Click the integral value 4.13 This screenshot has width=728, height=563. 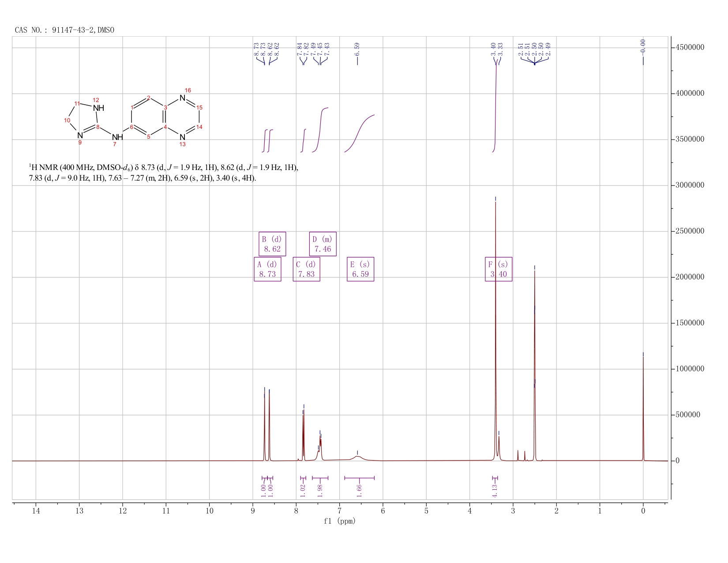click(495, 490)
